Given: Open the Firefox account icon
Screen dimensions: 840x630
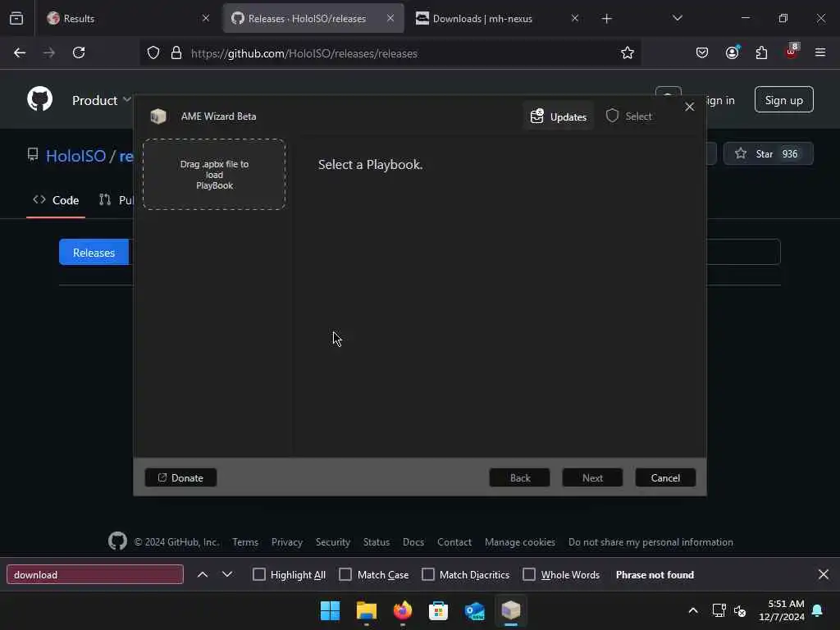Looking at the screenshot, I should (x=732, y=52).
